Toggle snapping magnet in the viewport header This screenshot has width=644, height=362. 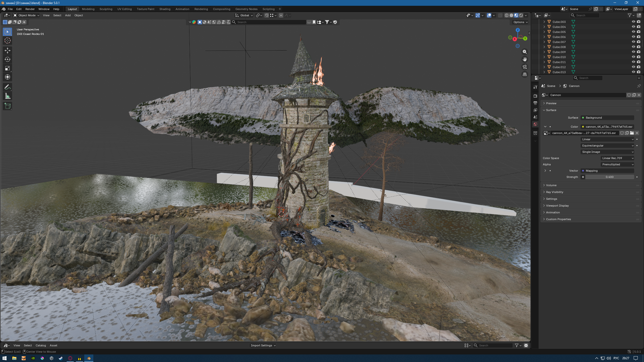(x=267, y=15)
